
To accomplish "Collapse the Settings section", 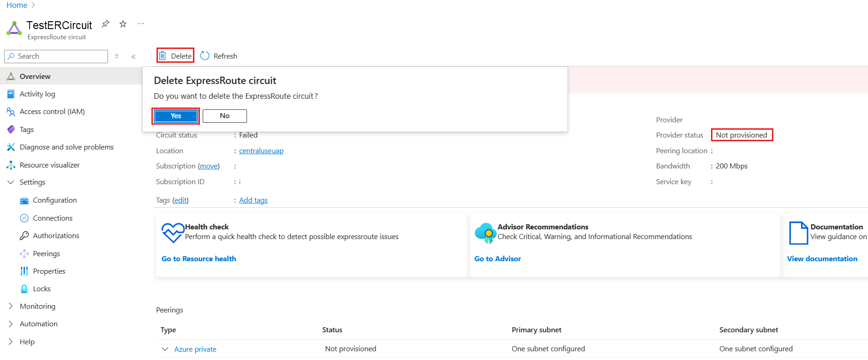I will pos(11,182).
